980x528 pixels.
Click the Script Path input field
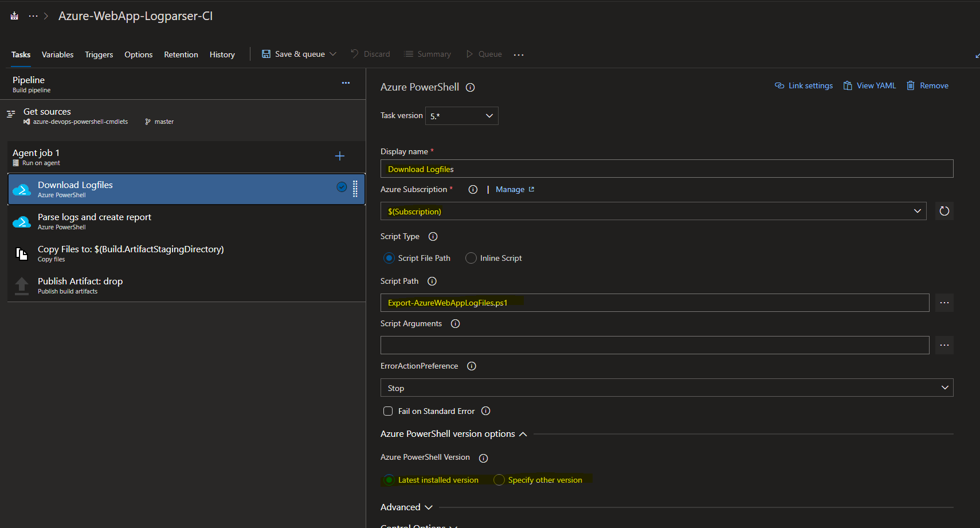tap(654, 303)
